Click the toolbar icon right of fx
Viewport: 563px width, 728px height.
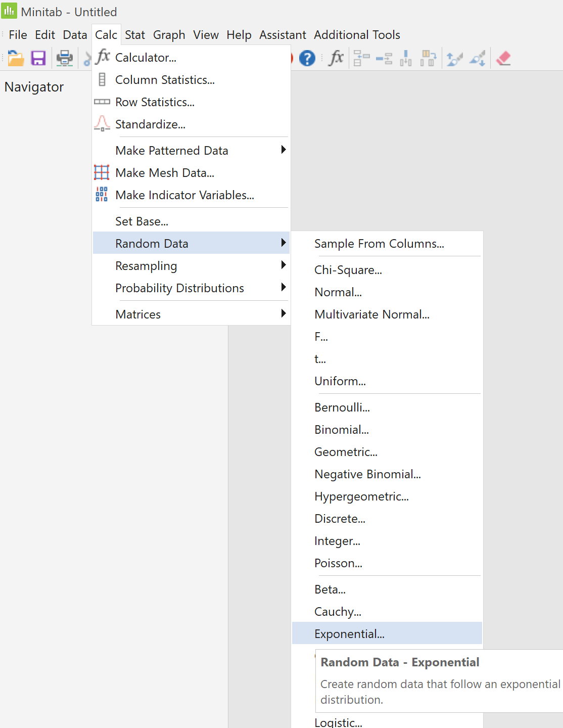(x=361, y=59)
